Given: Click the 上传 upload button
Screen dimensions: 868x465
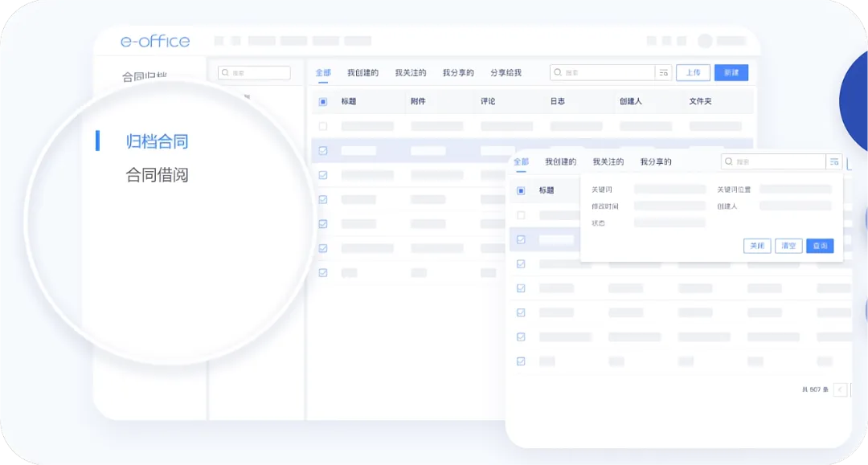Looking at the screenshot, I should click(692, 72).
